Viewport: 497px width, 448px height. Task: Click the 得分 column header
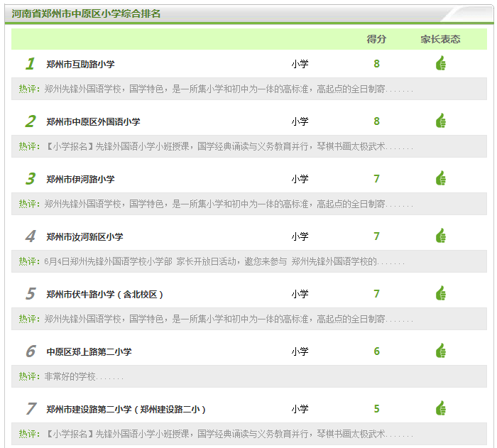[x=376, y=39]
